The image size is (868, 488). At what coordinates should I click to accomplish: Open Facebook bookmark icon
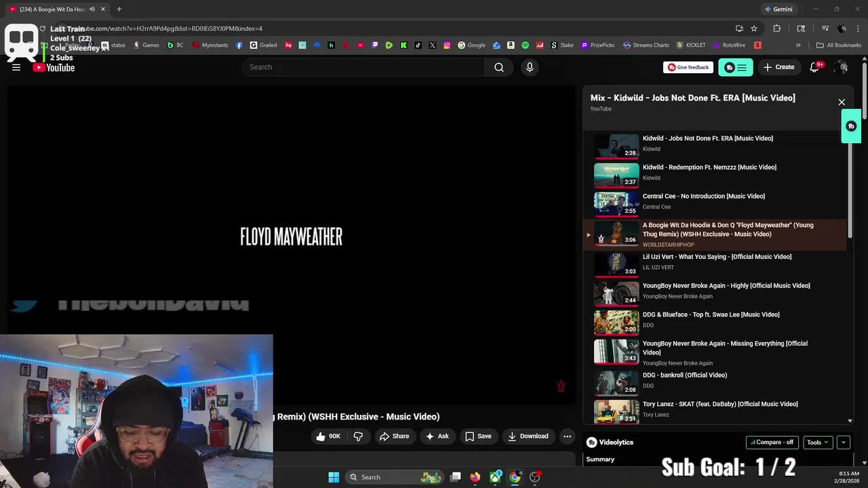coord(239,45)
